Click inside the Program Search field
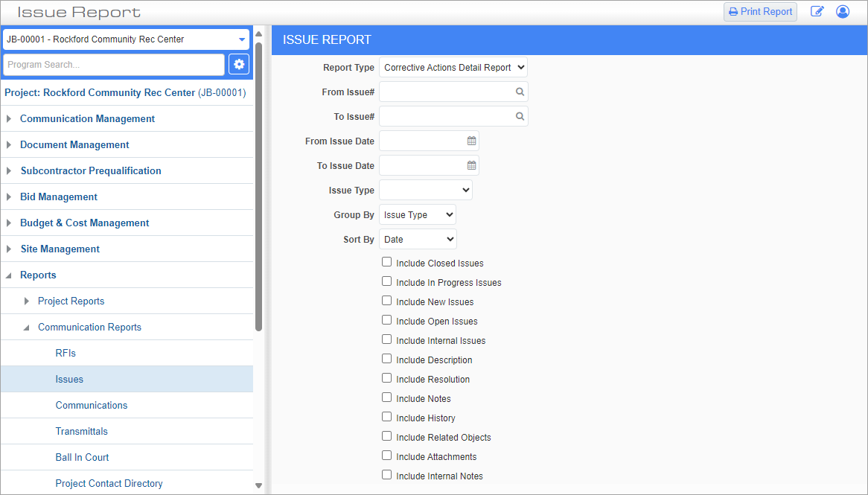Screen dimensions: 868x495 point(112,65)
